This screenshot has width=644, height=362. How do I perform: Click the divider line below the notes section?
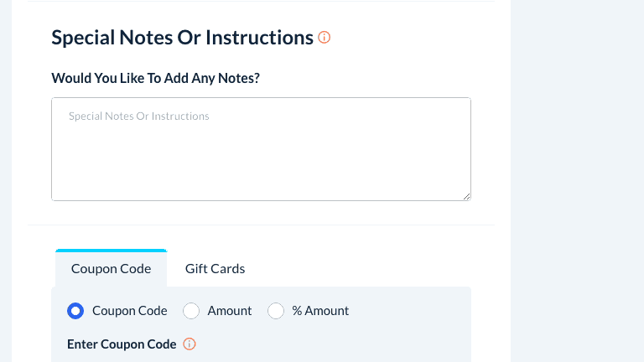click(x=261, y=225)
